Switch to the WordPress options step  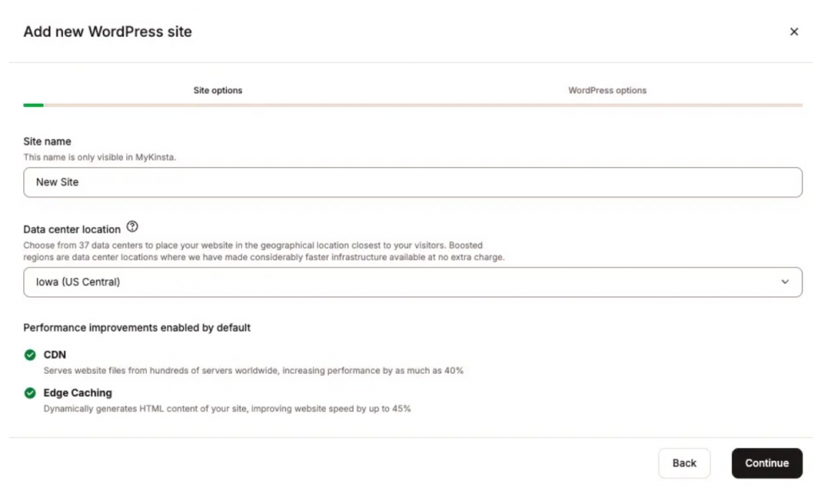coord(607,90)
